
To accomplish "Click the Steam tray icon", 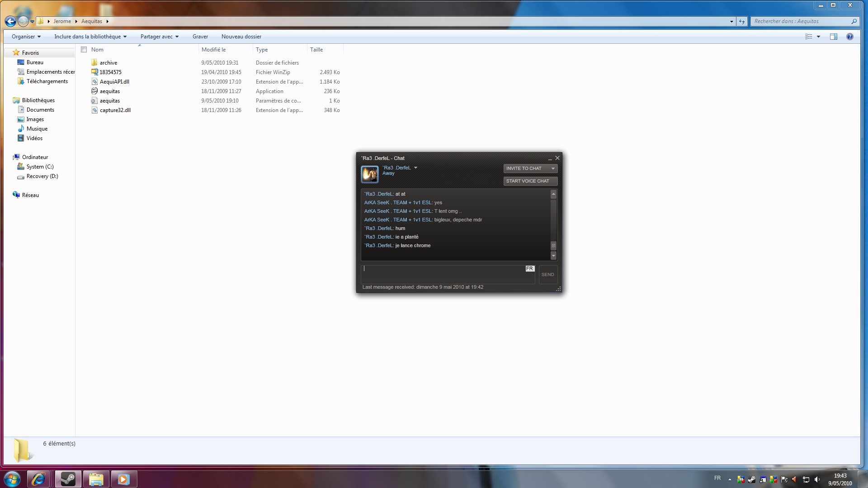I will [752, 479].
